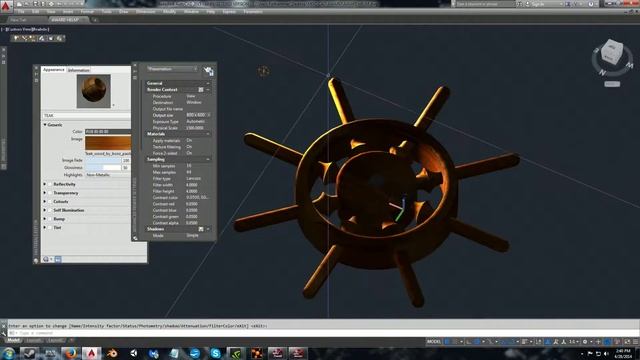This screenshot has width=640, height=360.
Task: Click the annotation scale 1:1 in the status bar
Action: 572,341
